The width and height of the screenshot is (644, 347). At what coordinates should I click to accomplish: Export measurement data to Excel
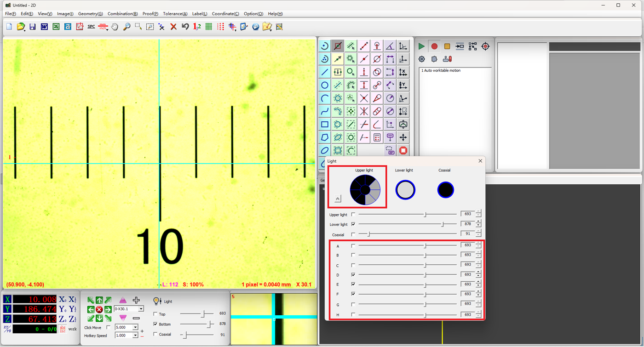click(56, 27)
